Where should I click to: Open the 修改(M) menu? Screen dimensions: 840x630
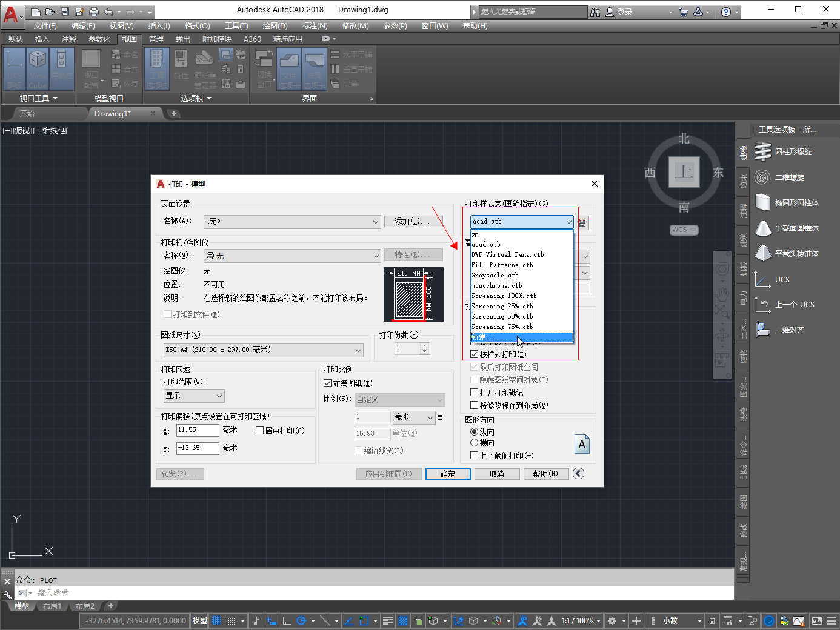(x=356, y=26)
